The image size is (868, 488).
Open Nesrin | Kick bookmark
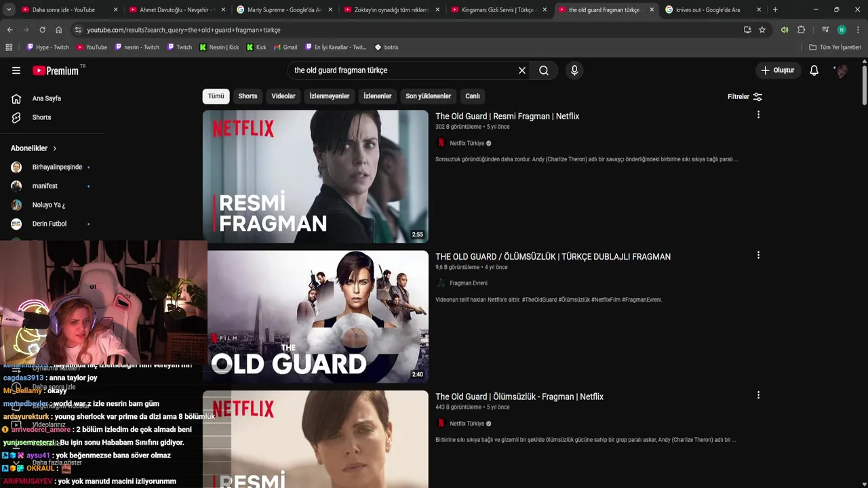219,47
